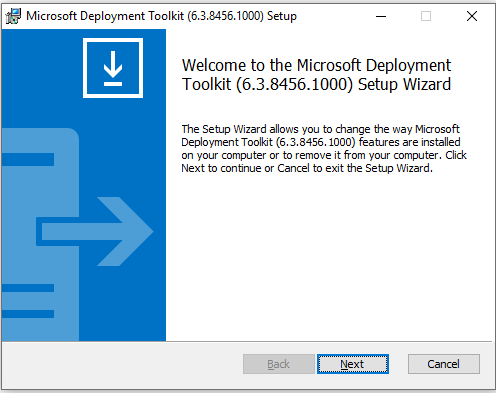The image size is (496, 393).
Task: Click the Microsoft Deployment Toolkit Setup title text
Action: [x=161, y=16]
